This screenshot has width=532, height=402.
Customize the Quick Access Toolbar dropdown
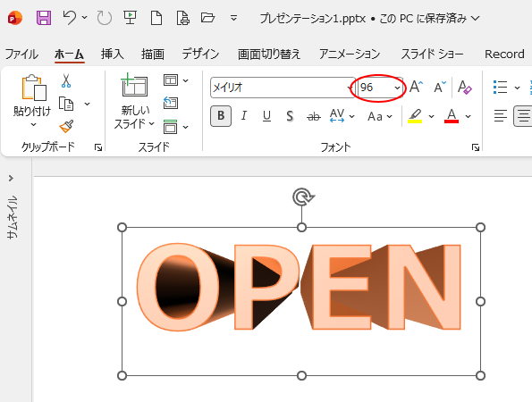[233, 18]
